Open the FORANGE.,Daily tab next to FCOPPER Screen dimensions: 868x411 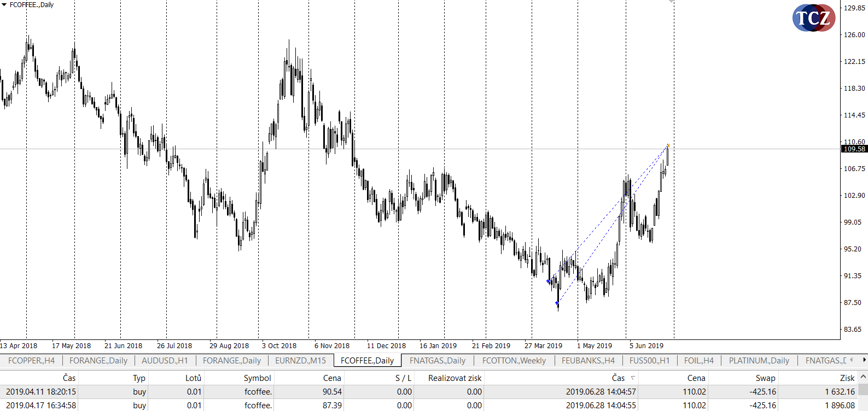(98, 361)
